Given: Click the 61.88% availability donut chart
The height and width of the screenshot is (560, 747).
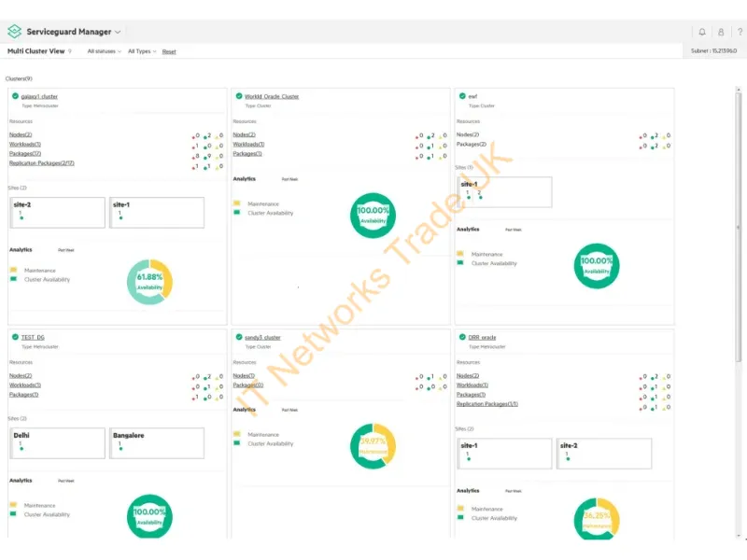Looking at the screenshot, I should point(149,282).
